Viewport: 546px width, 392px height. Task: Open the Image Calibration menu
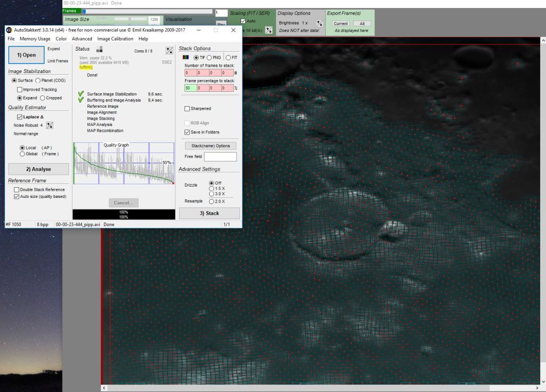pos(115,39)
